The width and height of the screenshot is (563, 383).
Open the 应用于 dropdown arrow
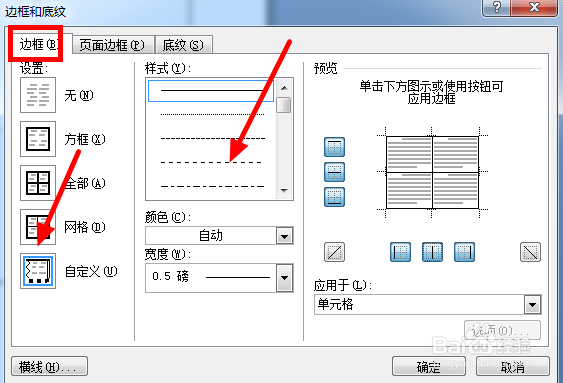(532, 305)
